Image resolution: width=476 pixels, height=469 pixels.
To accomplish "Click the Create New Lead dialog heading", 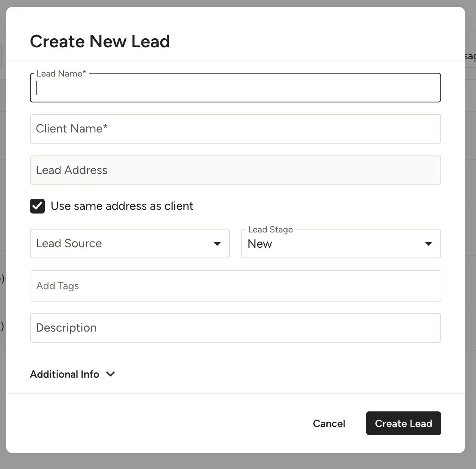I will pos(99,41).
